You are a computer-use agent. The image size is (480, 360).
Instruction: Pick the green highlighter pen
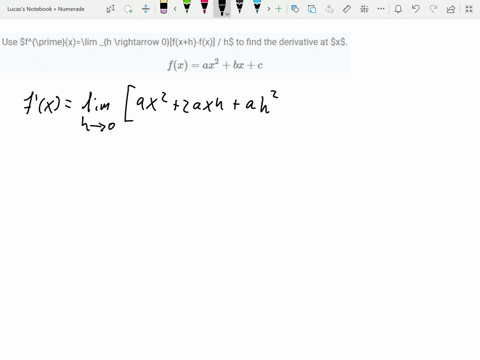187,7
